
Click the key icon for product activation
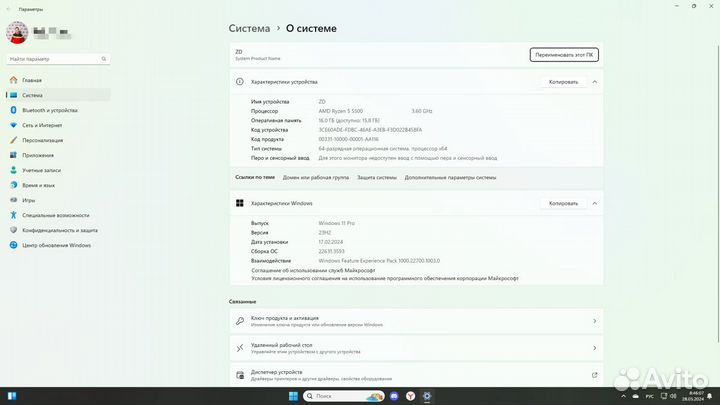(x=240, y=321)
